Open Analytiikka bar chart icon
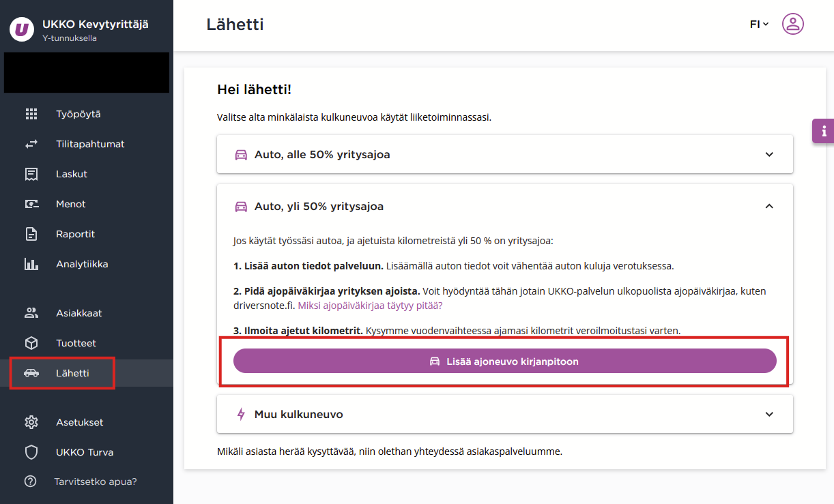The width and height of the screenshot is (834, 504). tap(31, 264)
